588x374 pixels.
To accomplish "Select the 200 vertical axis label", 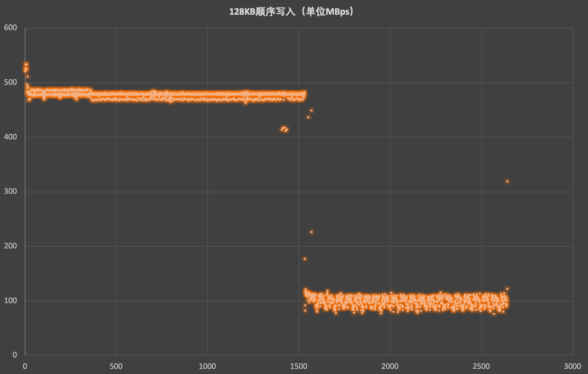I will click(x=10, y=246).
